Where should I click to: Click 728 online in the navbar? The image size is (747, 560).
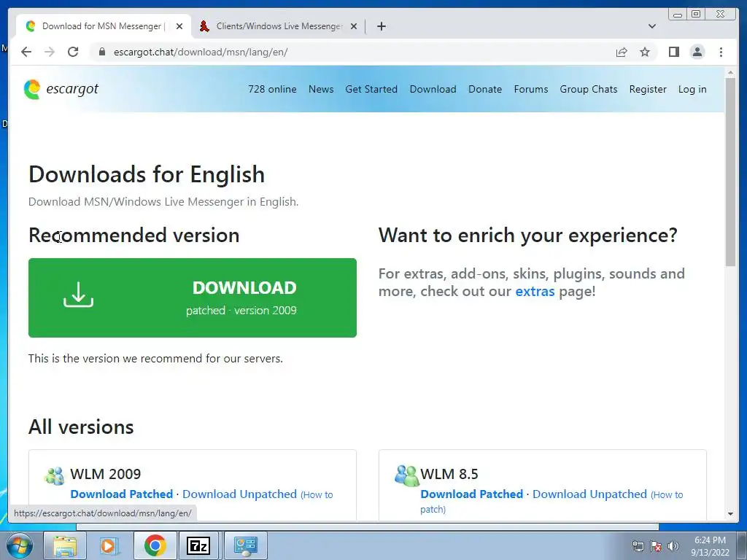coord(272,89)
